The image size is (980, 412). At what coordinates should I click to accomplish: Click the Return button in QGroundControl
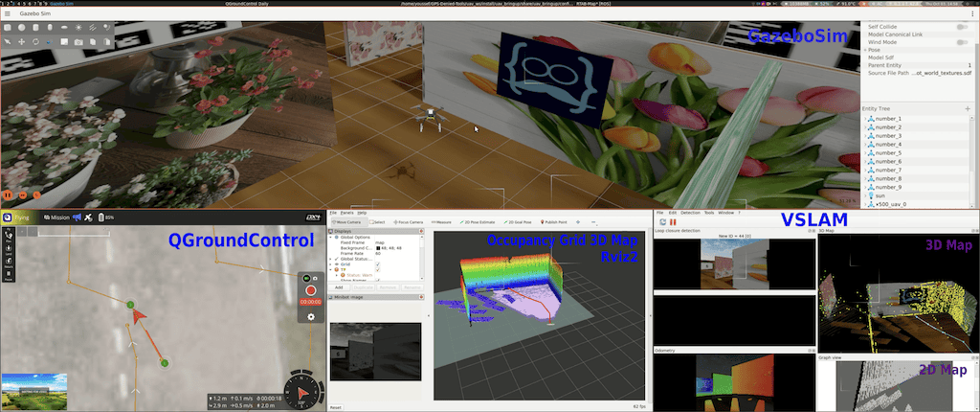tap(9, 263)
